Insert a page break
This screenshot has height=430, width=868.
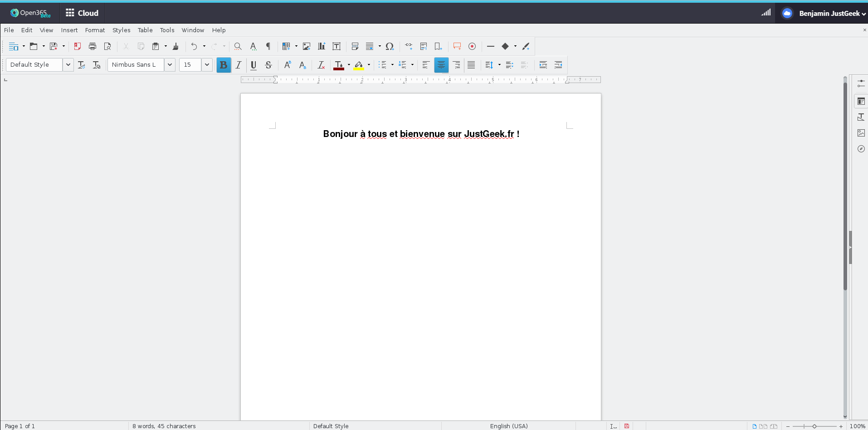[355, 46]
